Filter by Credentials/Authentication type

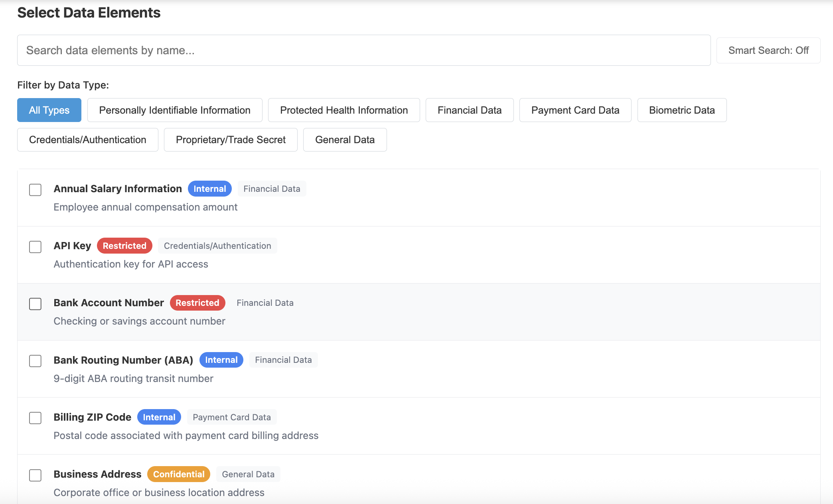point(87,140)
